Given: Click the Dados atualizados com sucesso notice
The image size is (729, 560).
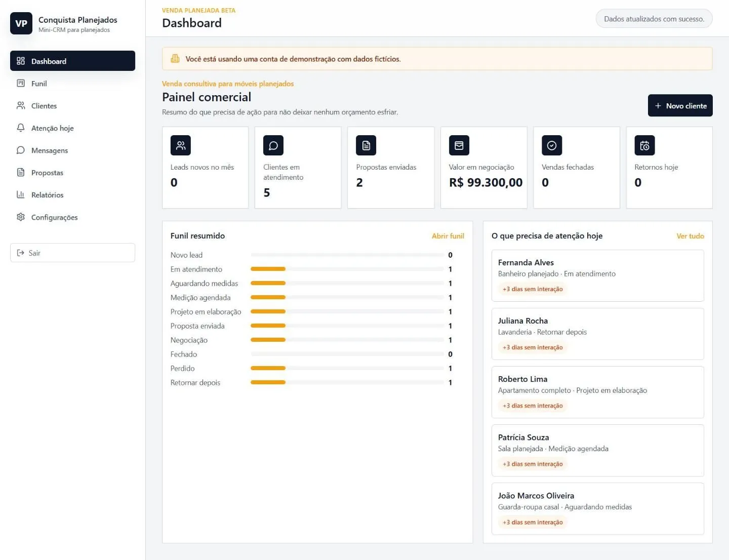Looking at the screenshot, I should (x=654, y=19).
